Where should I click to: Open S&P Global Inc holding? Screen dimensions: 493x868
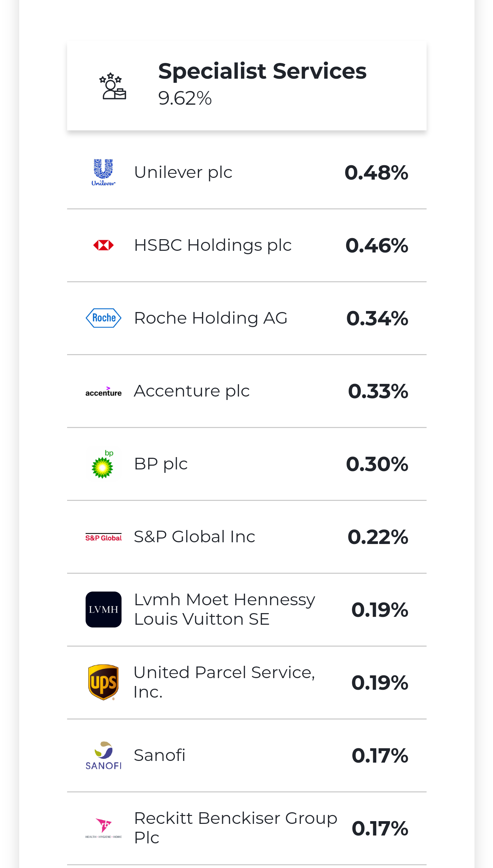pos(194,537)
